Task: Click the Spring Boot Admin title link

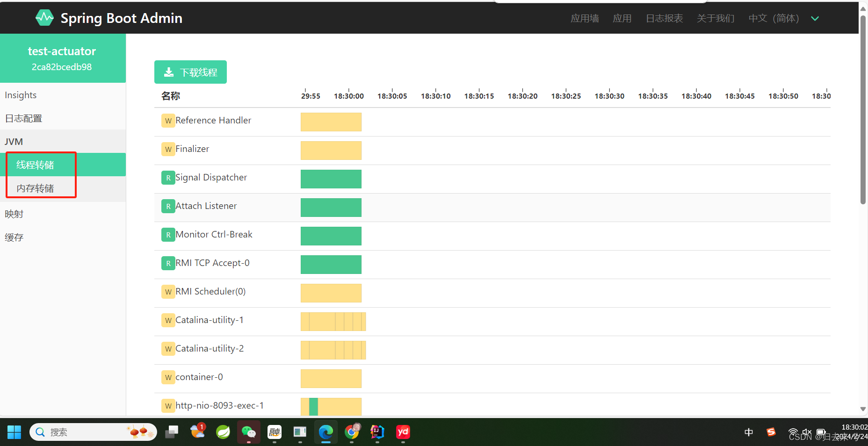Action: tap(122, 18)
